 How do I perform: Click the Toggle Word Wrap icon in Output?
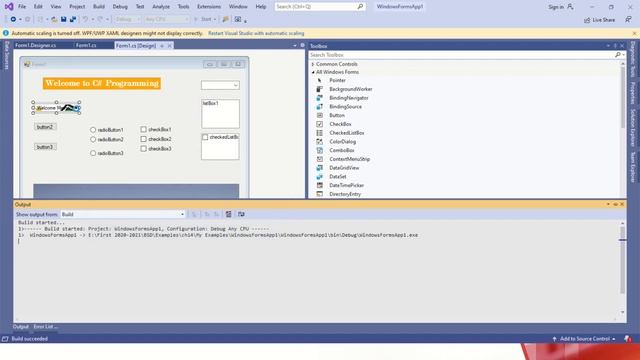(x=241, y=214)
